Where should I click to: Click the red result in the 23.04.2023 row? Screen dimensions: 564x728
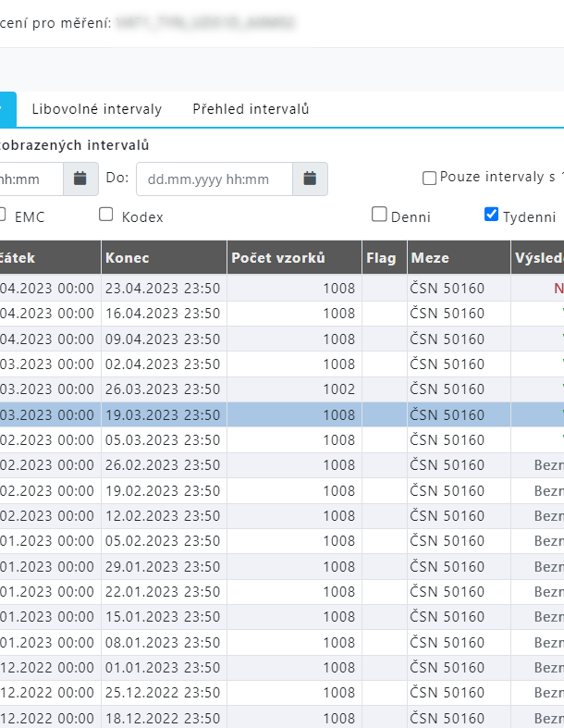(558, 289)
